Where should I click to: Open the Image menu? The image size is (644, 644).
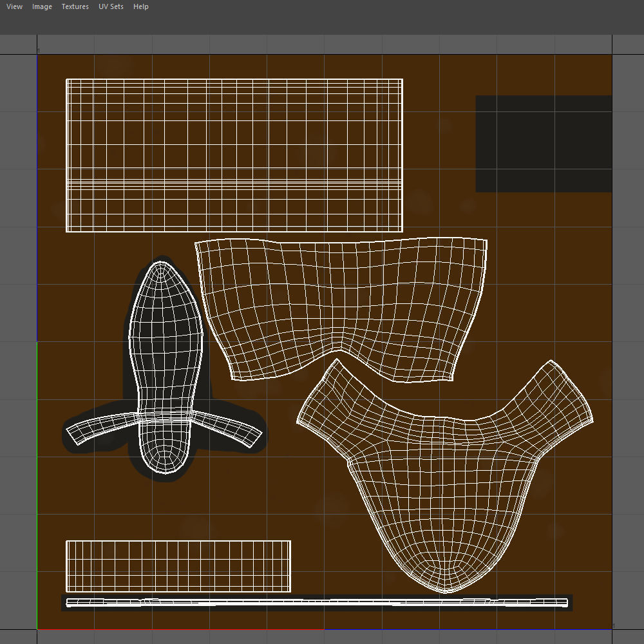[x=42, y=6]
